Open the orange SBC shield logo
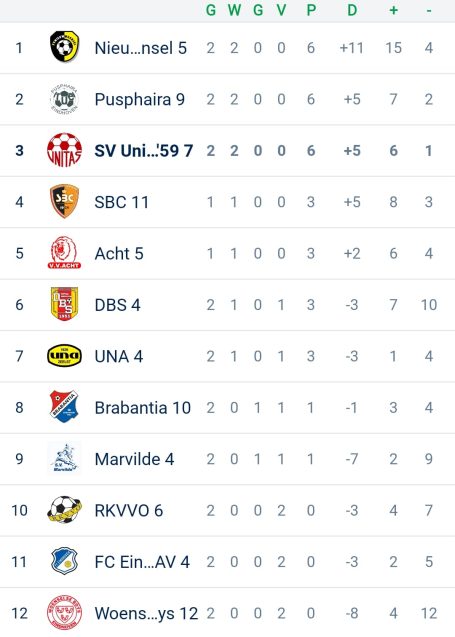Viewport: 455px width, 637px height. [64, 202]
